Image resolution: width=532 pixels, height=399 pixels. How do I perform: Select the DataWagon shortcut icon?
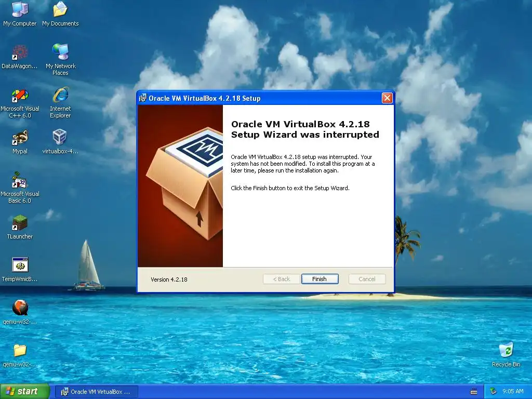pyautogui.click(x=20, y=57)
